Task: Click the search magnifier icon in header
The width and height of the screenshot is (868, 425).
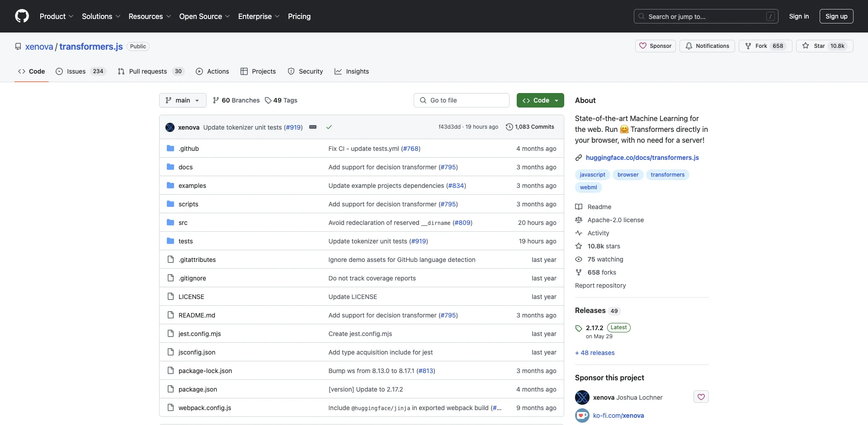Action: (642, 16)
